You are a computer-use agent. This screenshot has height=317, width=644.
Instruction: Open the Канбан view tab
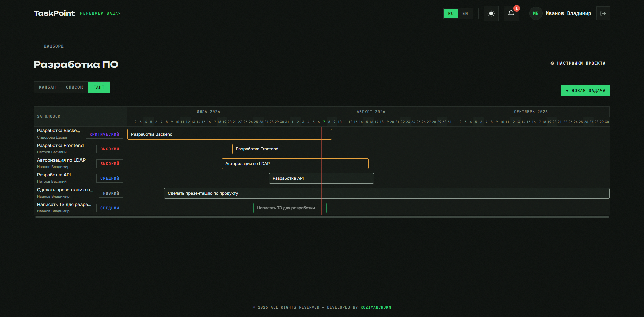click(47, 87)
